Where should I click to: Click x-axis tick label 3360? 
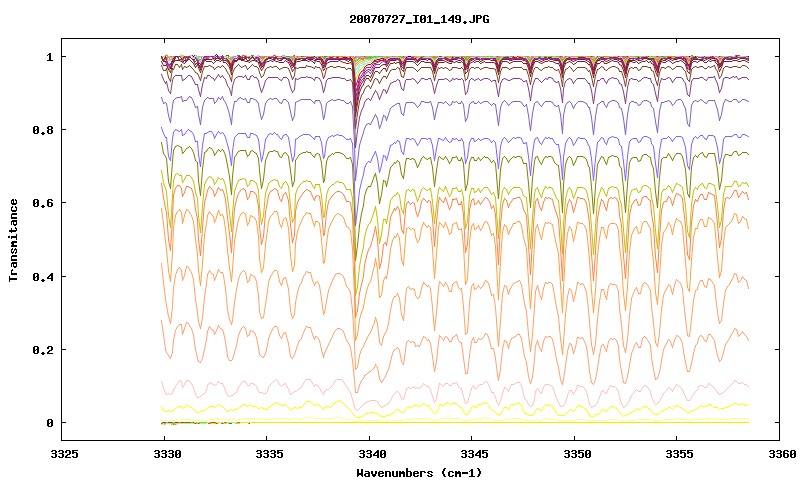781,454
